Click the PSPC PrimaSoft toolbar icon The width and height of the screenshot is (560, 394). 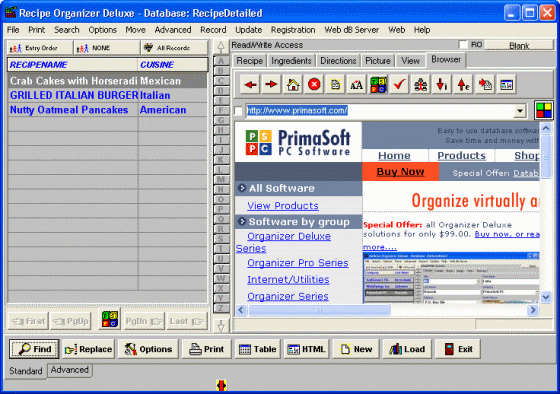pos(378,85)
